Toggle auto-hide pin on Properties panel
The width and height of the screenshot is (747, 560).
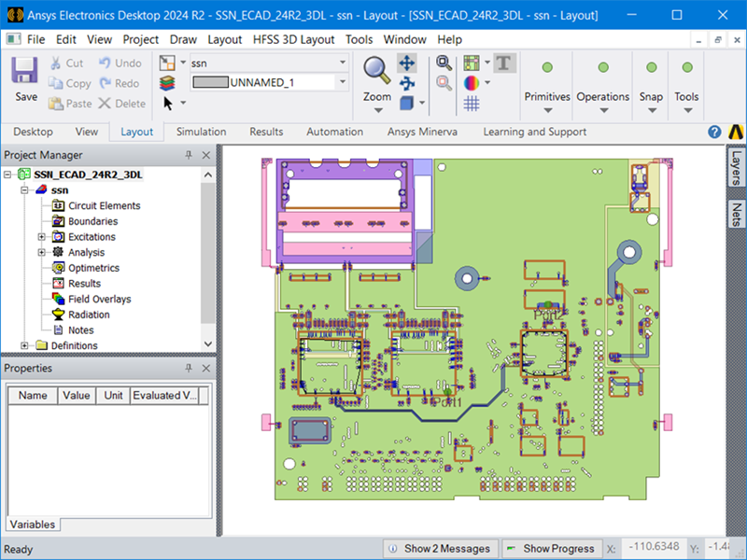190,368
